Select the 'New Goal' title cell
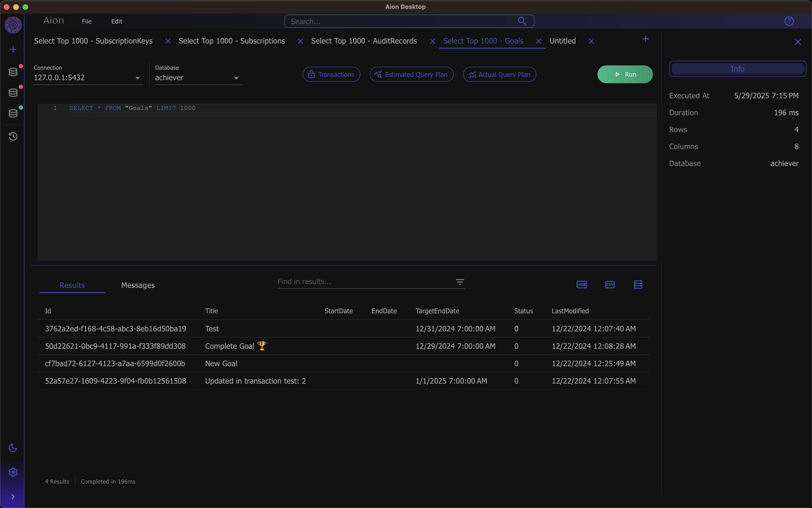This screenshot has height=508, width=812. 221,364
